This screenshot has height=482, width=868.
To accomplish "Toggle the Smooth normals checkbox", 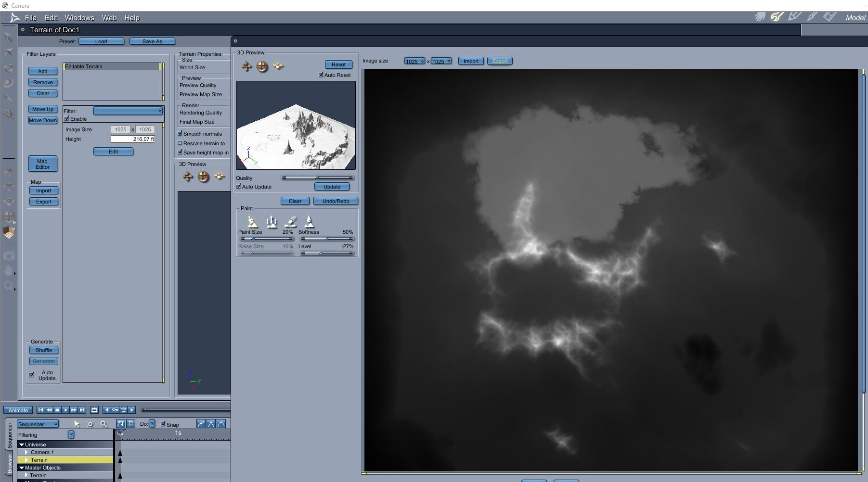I will click(x=180, y=133).
